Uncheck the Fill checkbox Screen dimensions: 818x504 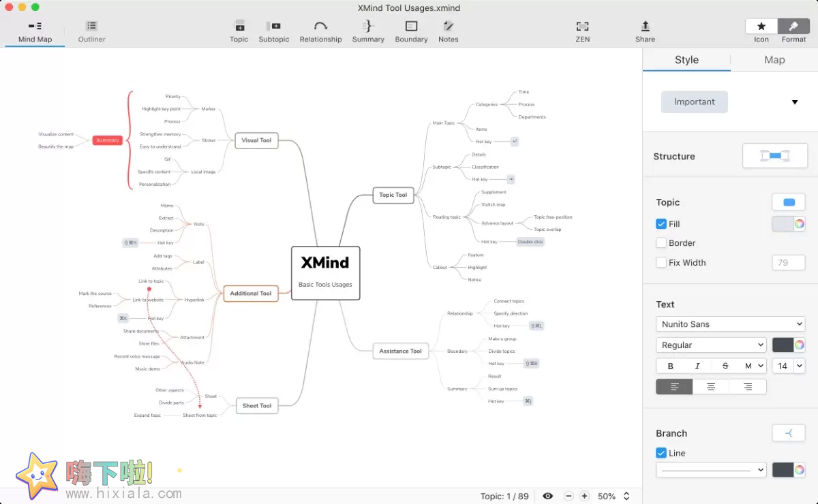pyautogui.click(x=661, y=224)
